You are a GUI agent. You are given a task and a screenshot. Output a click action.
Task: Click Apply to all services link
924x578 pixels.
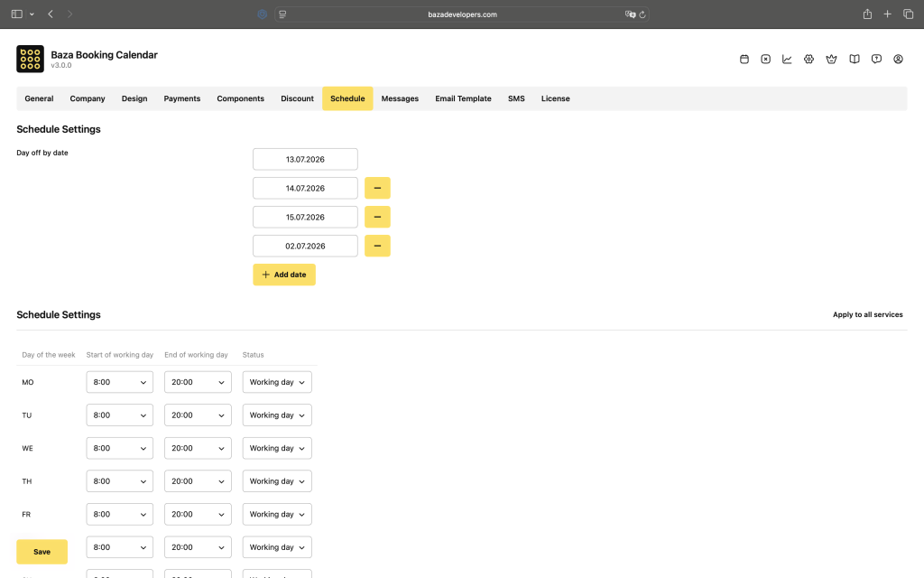[x=867, y=315]
